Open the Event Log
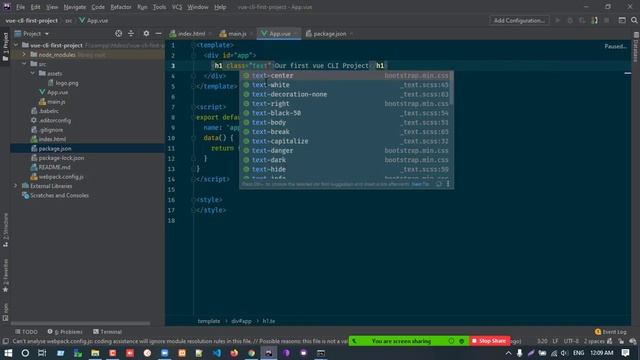Viewport: 640px width, 360px height. (x=611, y=332)
